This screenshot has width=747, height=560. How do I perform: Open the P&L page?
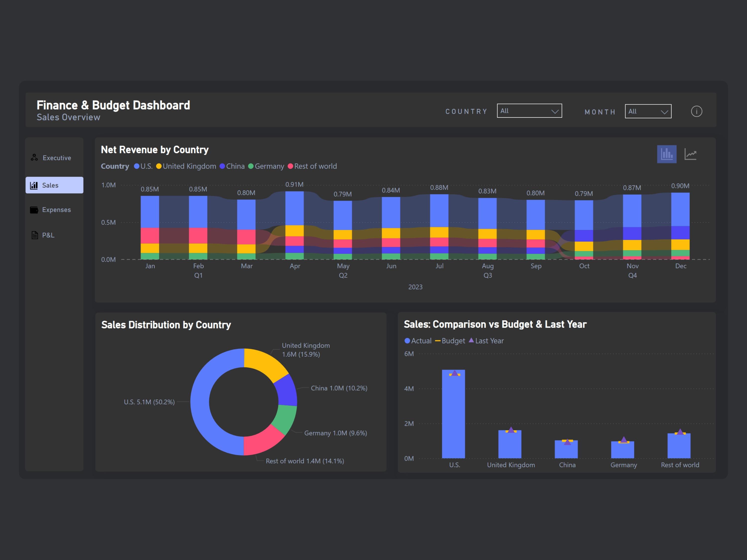point(48,235)
